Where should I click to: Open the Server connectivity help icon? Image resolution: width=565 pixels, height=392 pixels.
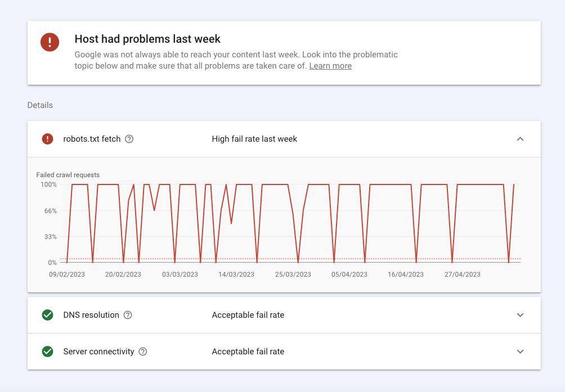[143, 352]
